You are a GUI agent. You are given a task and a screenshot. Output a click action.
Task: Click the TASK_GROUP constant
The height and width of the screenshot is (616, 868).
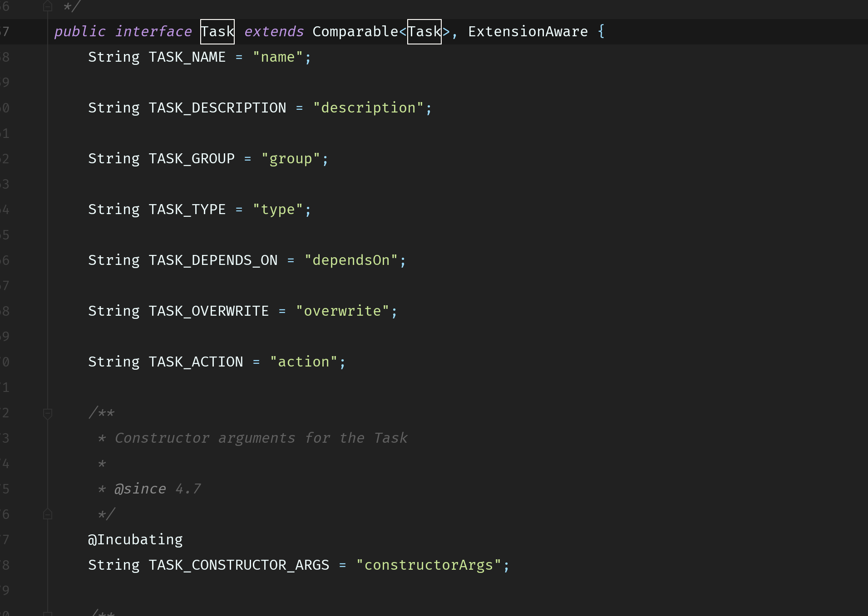pos(192,159)
